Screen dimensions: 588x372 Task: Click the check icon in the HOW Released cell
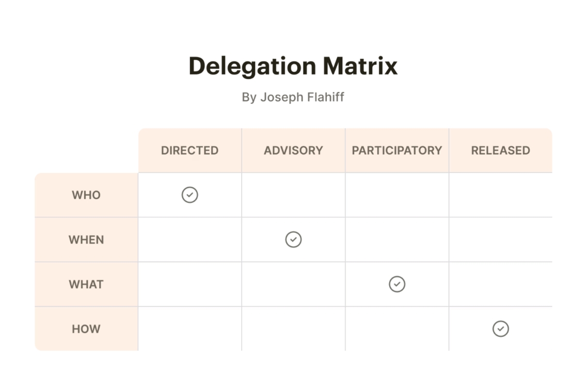coord(500,329)
